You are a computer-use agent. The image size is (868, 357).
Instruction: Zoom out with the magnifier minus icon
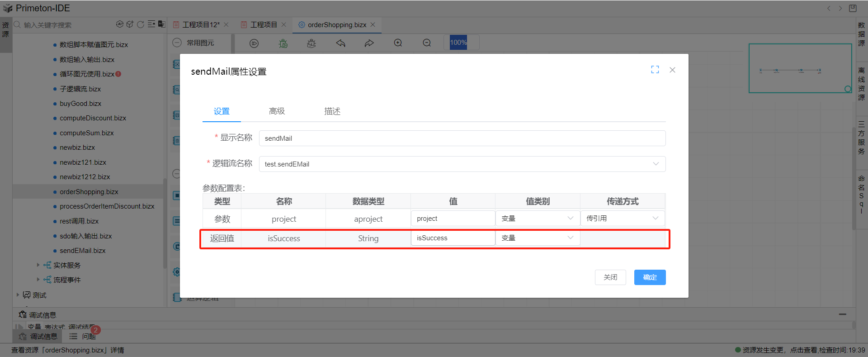(x=427, y=43)
